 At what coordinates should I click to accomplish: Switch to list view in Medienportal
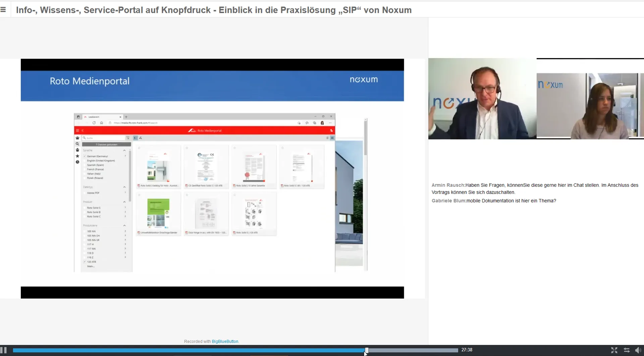click(327, 138)
